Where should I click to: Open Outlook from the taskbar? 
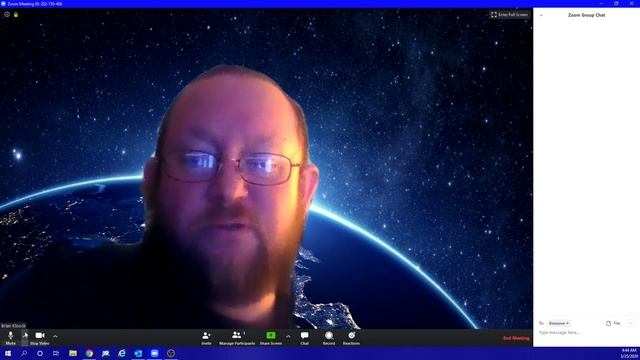(138, 353)
